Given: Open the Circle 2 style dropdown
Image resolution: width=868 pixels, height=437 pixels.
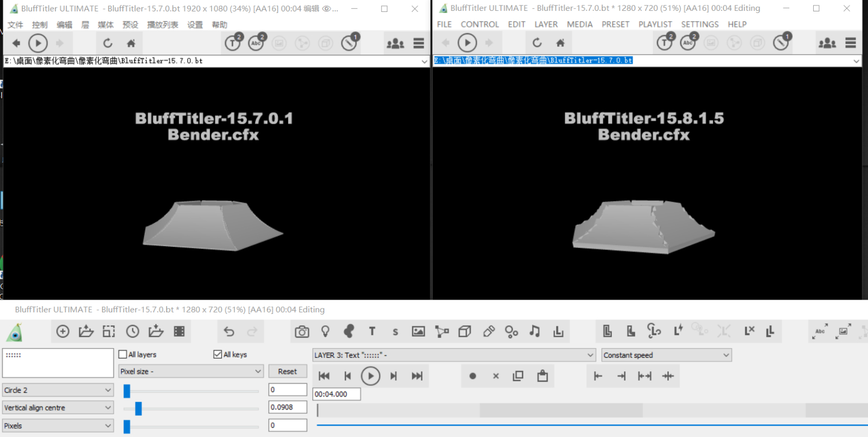Looking at the screenshot, I should coord(58,390).
